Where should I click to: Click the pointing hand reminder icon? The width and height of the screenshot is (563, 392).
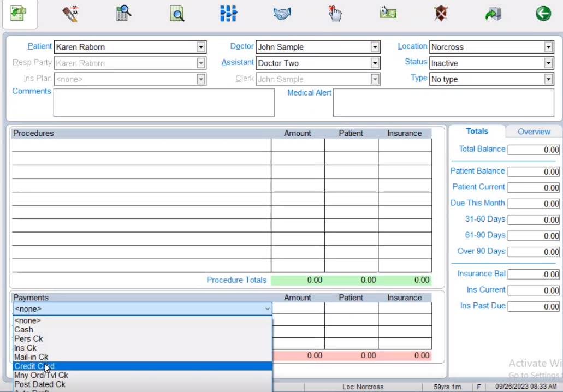(x=335, y=14)
